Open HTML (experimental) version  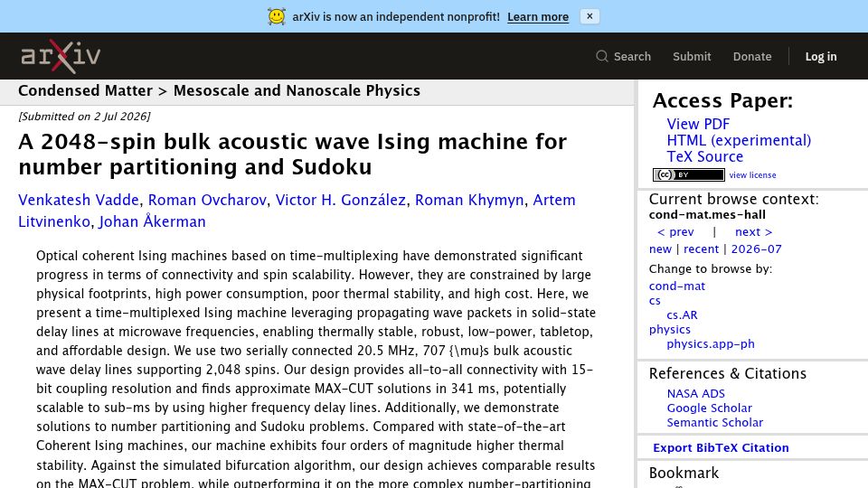tap(739, 141)
